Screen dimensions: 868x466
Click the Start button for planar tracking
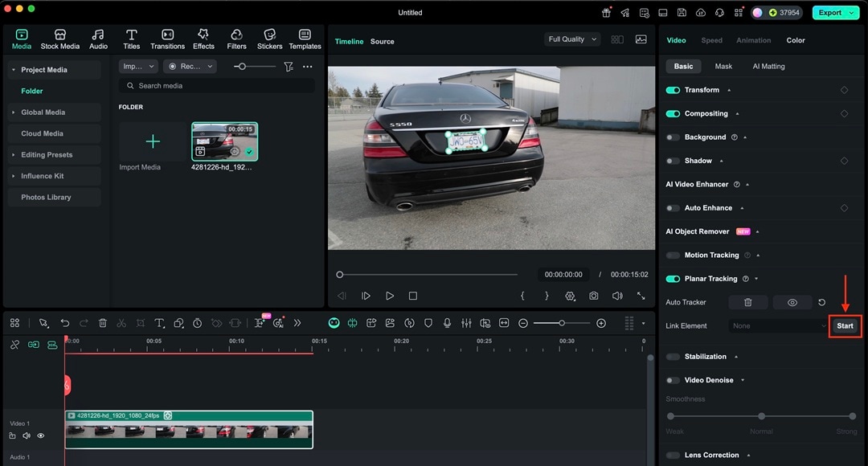(845, 326)
